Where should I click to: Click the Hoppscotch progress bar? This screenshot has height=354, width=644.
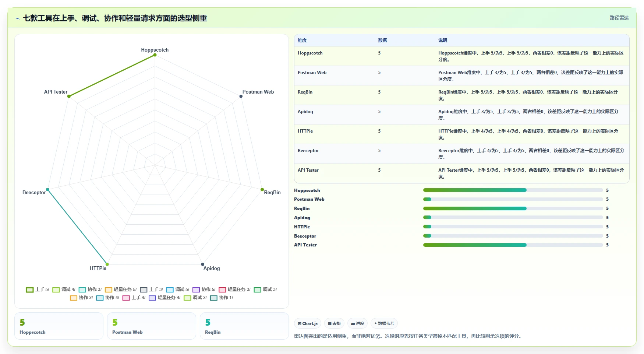[x=513, y=190]
